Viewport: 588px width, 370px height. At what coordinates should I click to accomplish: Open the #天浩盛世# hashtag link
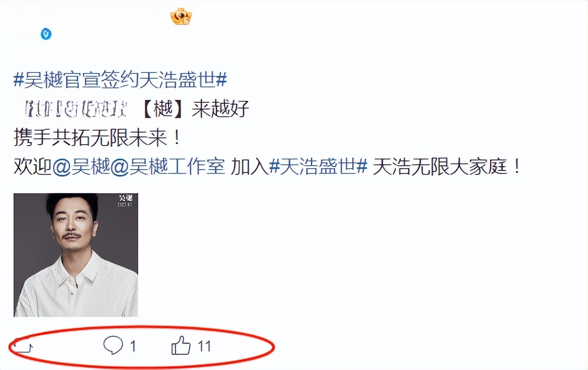pyautogui.click(x=318, y=167)
